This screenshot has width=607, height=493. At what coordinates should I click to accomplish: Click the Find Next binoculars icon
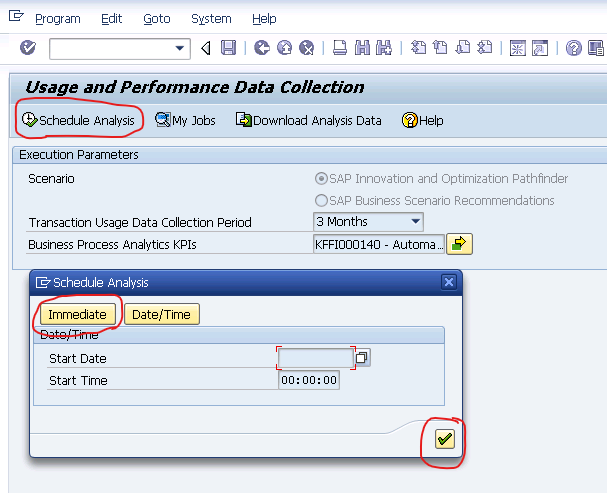[384, 48]
